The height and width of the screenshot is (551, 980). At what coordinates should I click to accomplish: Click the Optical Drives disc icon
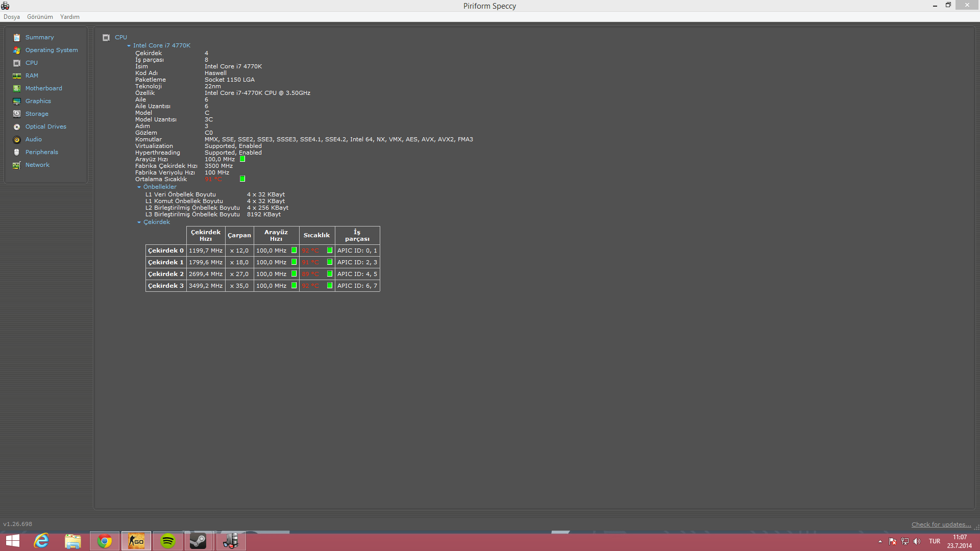(x=17, y=127)
